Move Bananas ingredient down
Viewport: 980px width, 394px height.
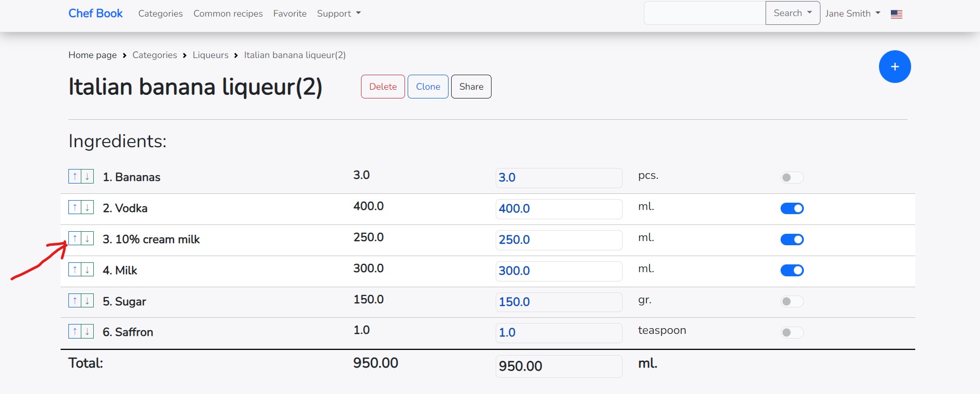pyautogui.click(x=88, y=177)
